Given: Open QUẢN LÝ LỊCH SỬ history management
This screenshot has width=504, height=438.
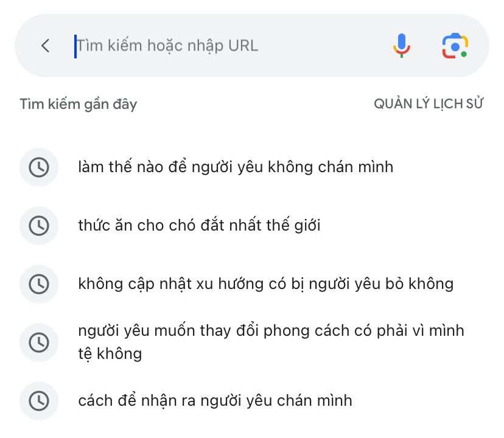Looking at the screenshot, I should 429,103.
